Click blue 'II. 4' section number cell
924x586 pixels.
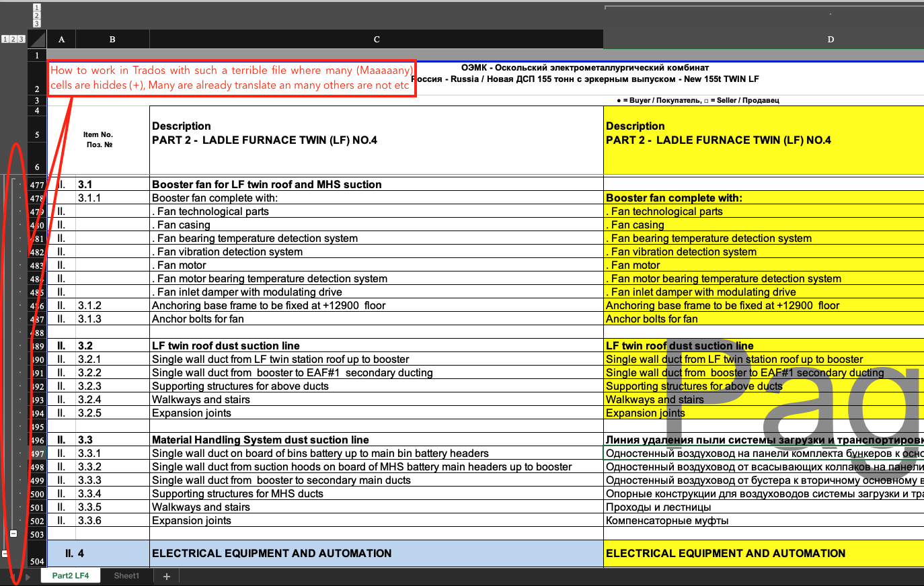tap(98, 553)
